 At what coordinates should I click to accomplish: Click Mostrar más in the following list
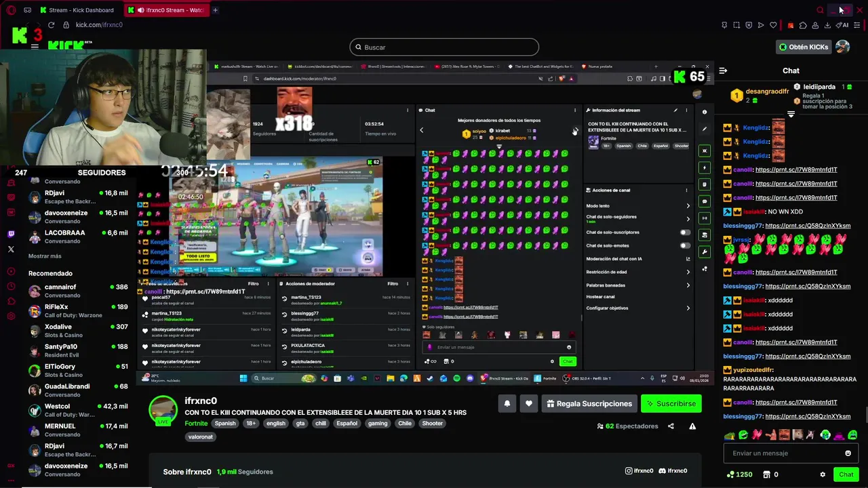[45, 256]
